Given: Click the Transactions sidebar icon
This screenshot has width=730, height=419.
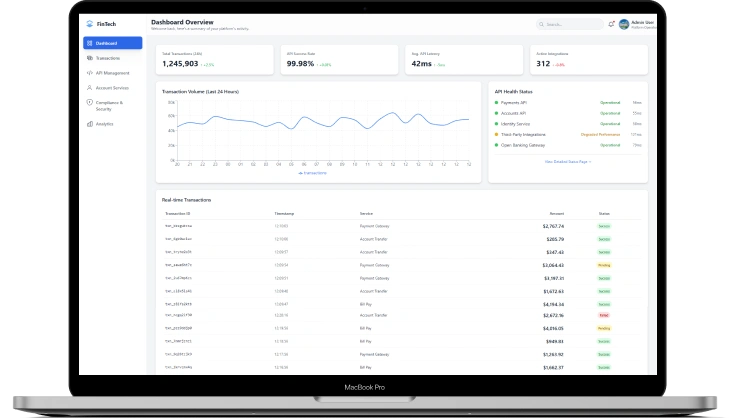Looking at the screenshot, I should click(x=89, y=59).
